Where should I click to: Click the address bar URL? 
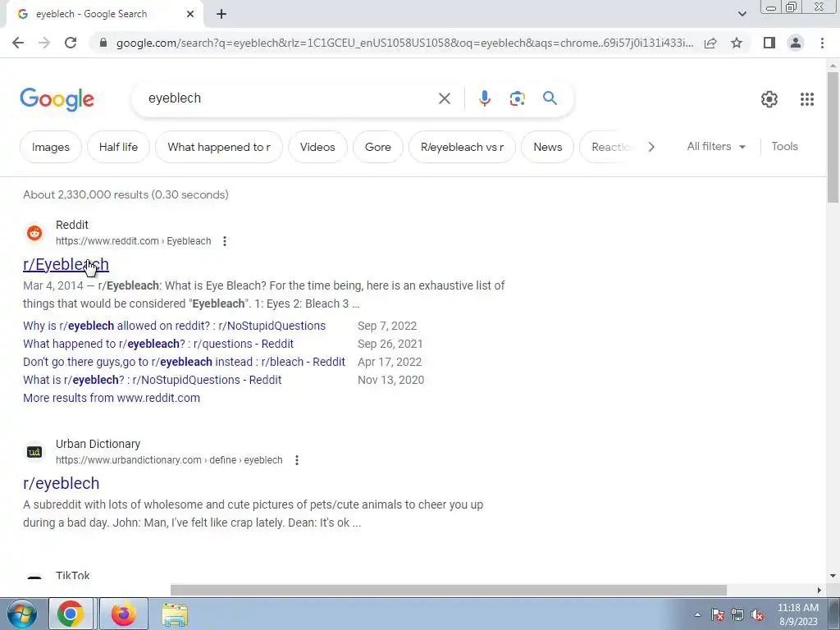[x=404, y=43]
